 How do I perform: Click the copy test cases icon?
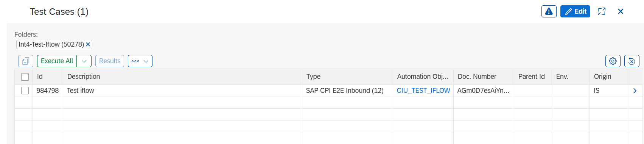click(26, 61)
